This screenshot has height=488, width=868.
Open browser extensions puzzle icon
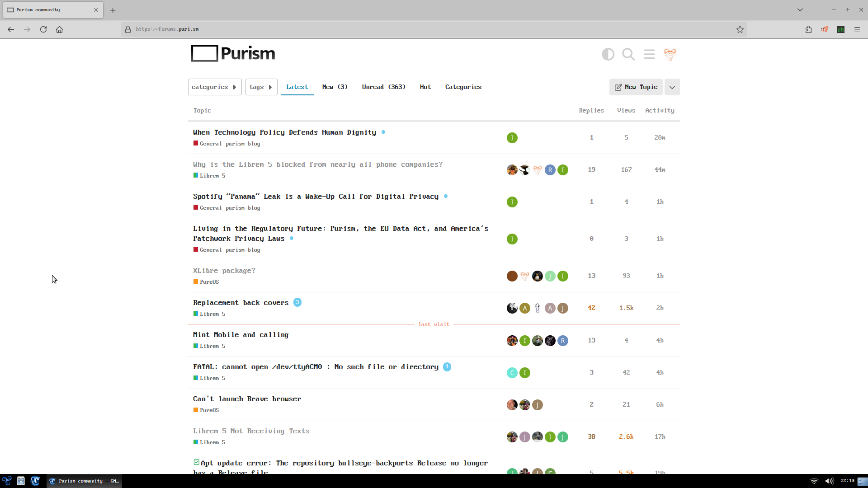point(808,29)
